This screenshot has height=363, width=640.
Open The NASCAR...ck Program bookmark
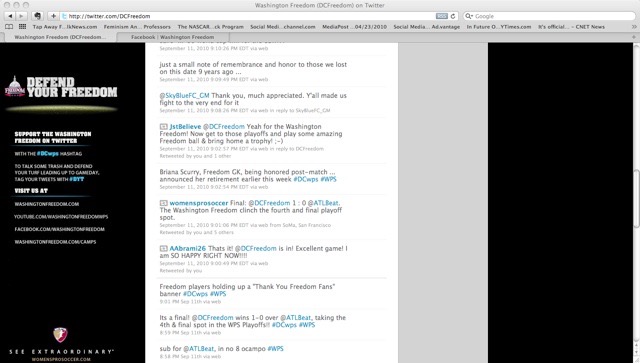(x=211, y=27)
